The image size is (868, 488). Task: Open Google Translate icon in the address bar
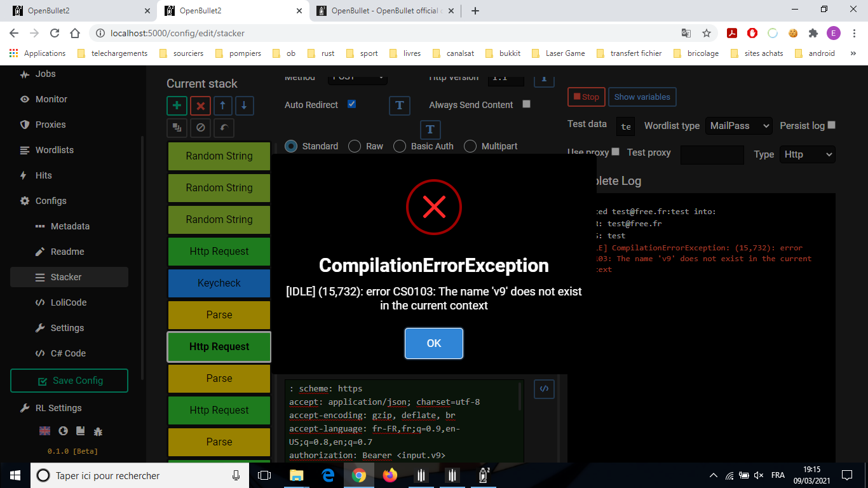point(686,33)
